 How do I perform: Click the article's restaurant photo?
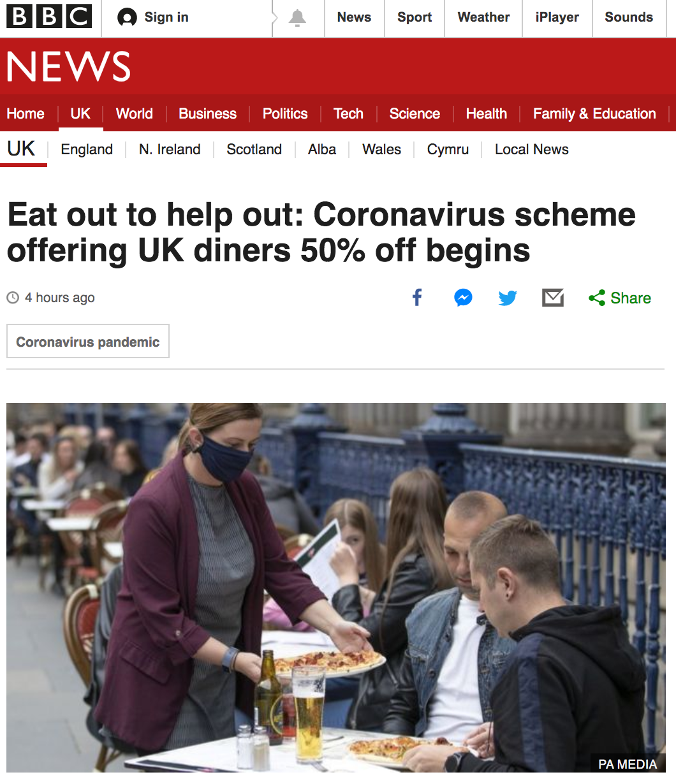336,587
